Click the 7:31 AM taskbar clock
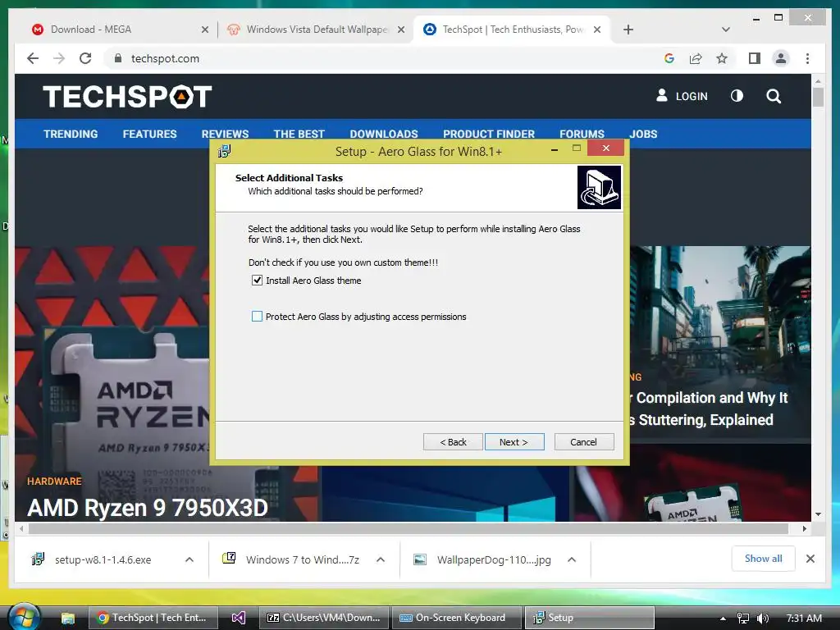840x630 pixels. point(804,619)
